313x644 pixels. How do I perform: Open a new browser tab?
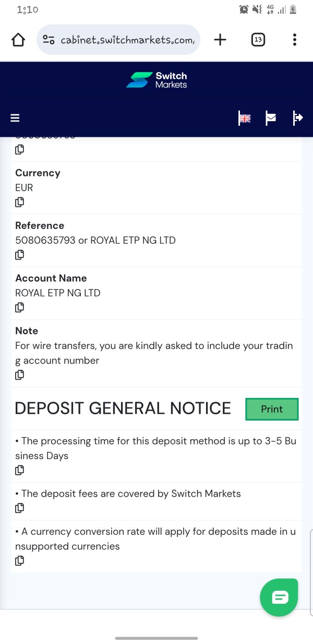click(220, 40)
